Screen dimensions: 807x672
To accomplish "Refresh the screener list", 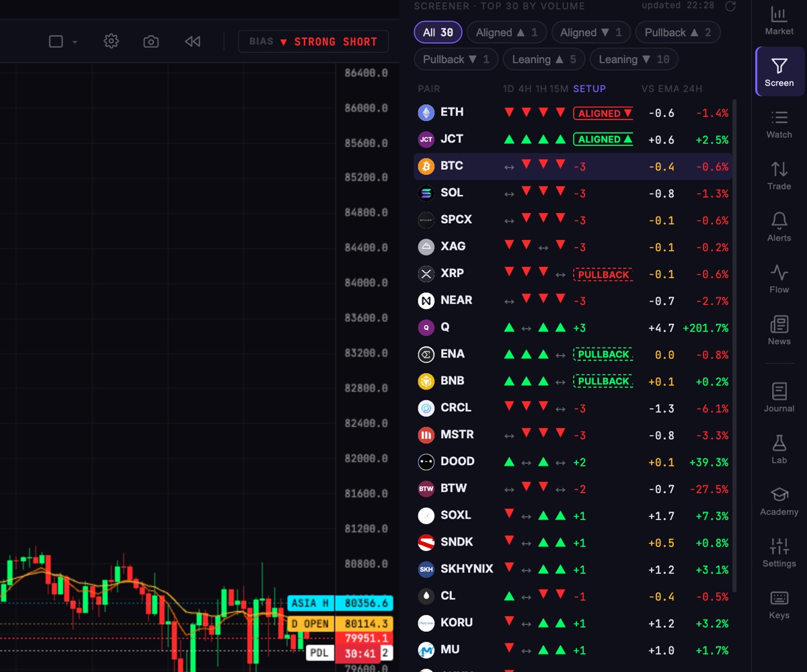I will [x=730, y=6].
